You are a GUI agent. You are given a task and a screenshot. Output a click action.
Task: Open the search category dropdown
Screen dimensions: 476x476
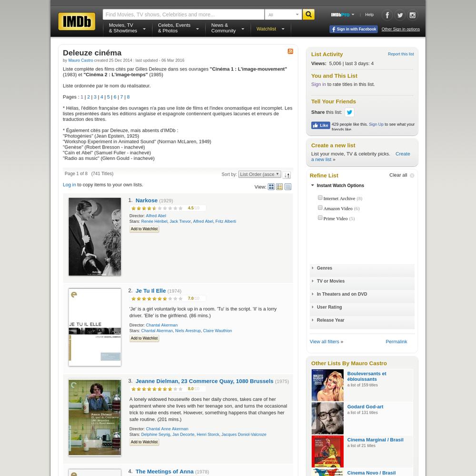[283, 15]
